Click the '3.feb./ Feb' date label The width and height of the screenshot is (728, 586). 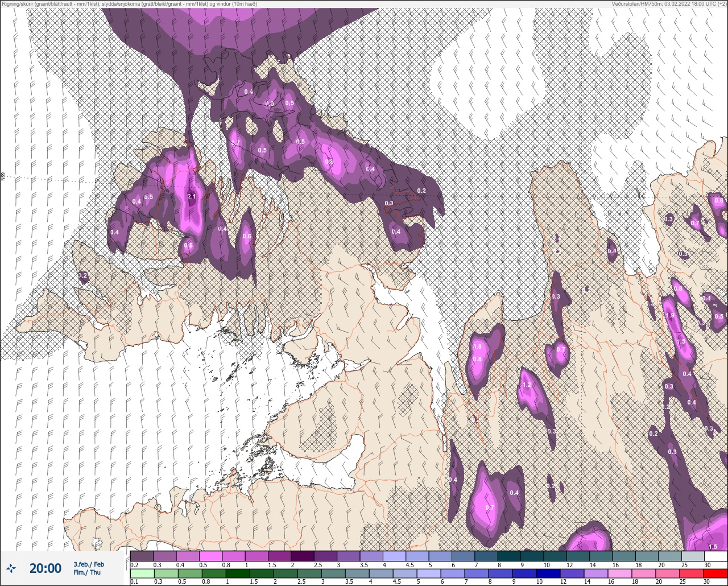pyautogui.click(x=89, y=564)
